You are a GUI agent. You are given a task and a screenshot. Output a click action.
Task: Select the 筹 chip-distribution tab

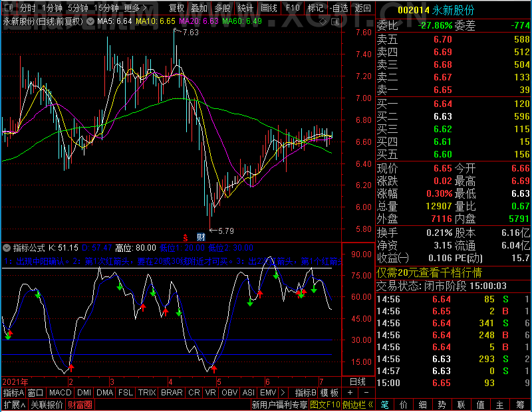521,405
